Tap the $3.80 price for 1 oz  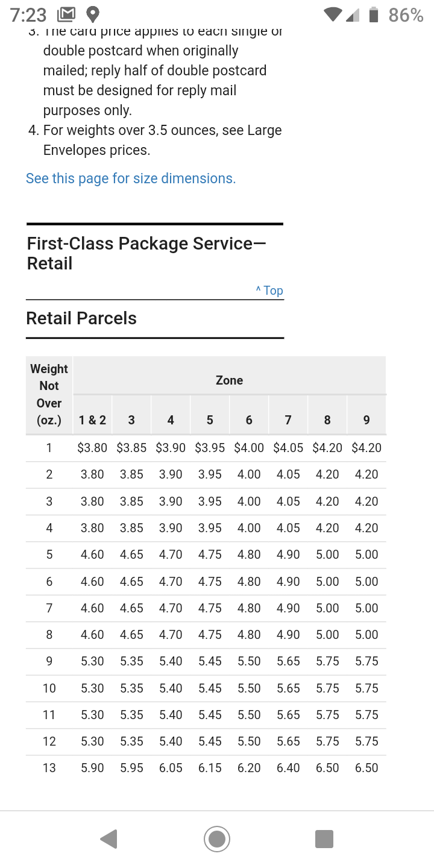pyautogui.click(x=92, y=448)
